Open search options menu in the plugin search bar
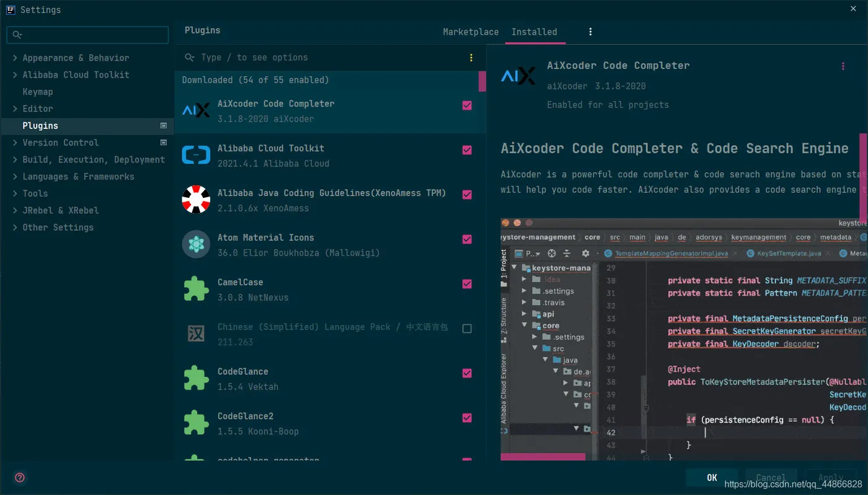868x495 pixels. [x=471, y=58]
